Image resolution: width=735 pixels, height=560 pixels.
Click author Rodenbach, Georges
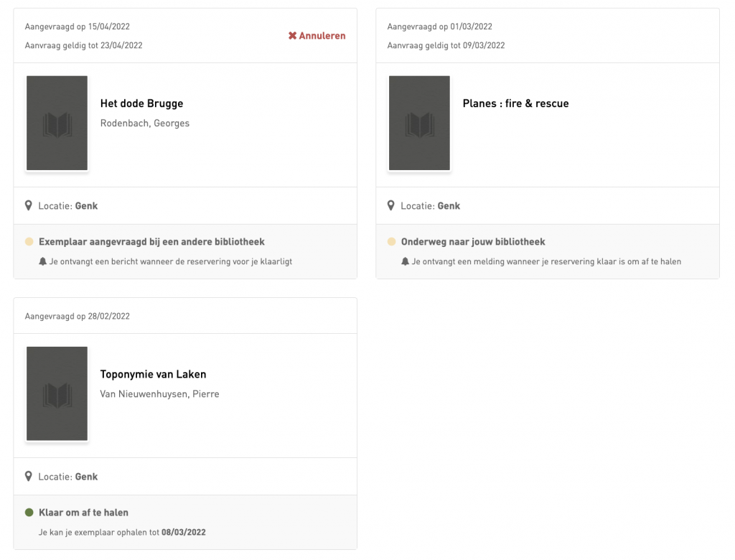pos(144,123)
